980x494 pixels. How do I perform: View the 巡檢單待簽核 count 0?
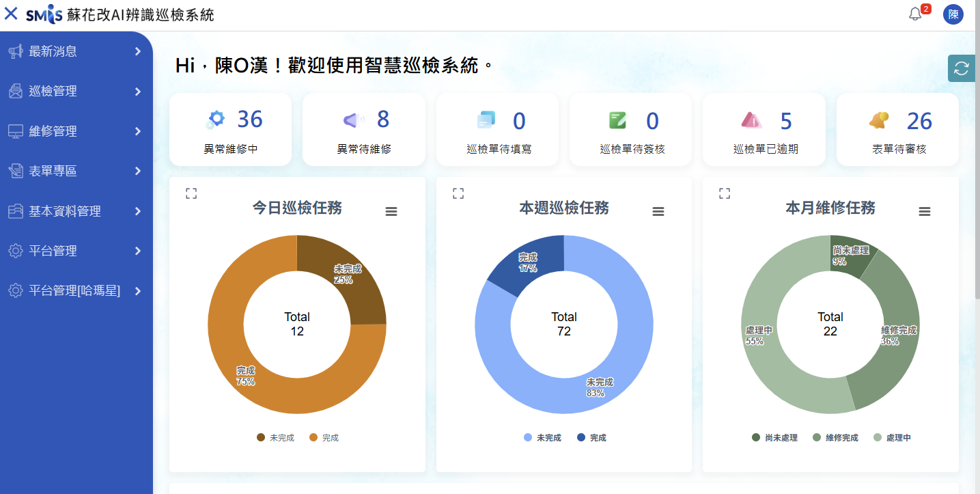click(652, 121)
